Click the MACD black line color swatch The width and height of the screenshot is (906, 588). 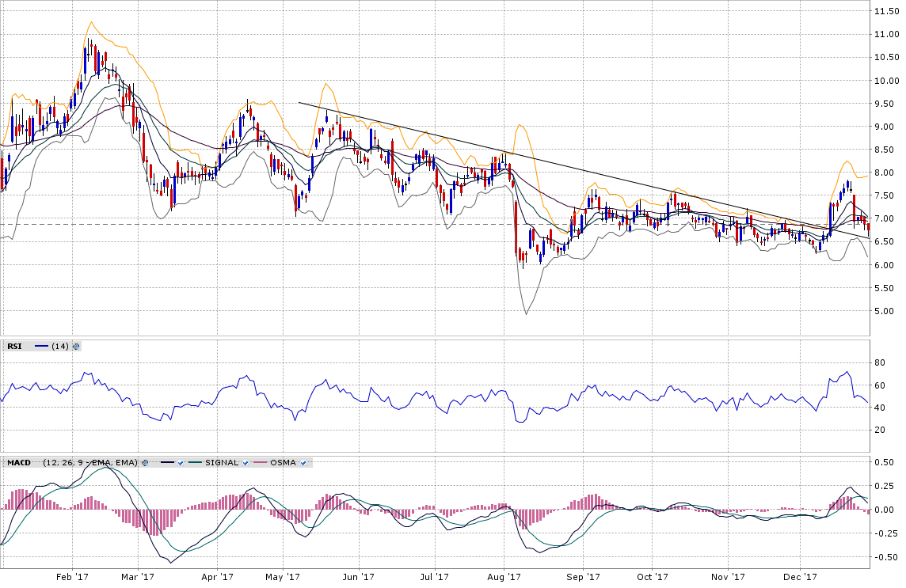point(167,462)
